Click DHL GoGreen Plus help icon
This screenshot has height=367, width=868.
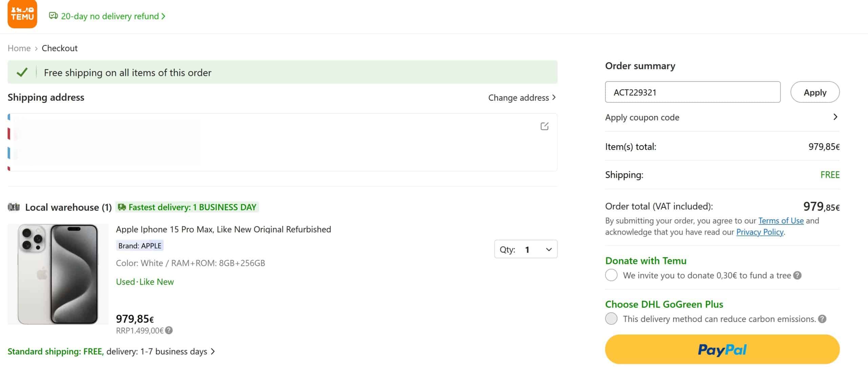[x=822, y=319]
